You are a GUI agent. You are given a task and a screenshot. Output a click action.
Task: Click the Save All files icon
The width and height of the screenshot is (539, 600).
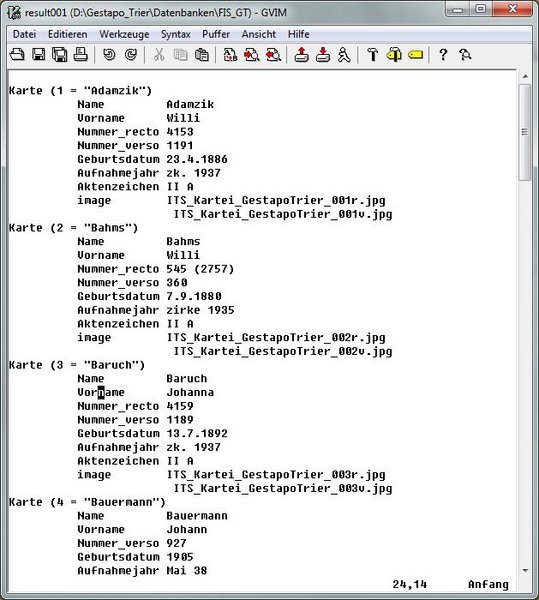click(x=59, y=55)
